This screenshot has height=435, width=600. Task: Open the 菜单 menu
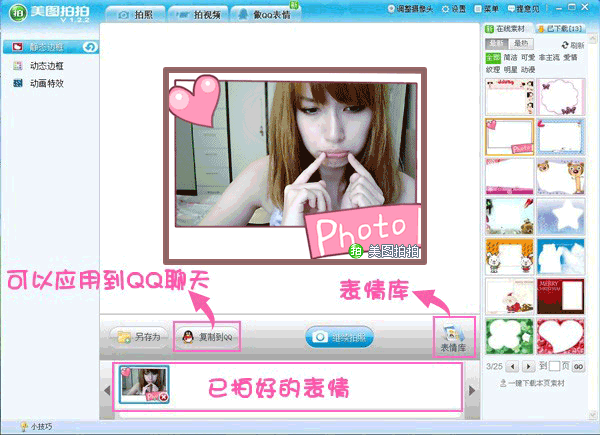[x=486, y=8]
